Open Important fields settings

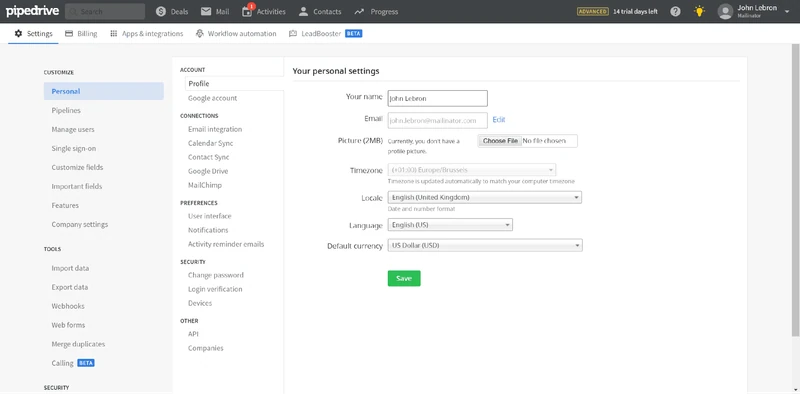point(77,186)
